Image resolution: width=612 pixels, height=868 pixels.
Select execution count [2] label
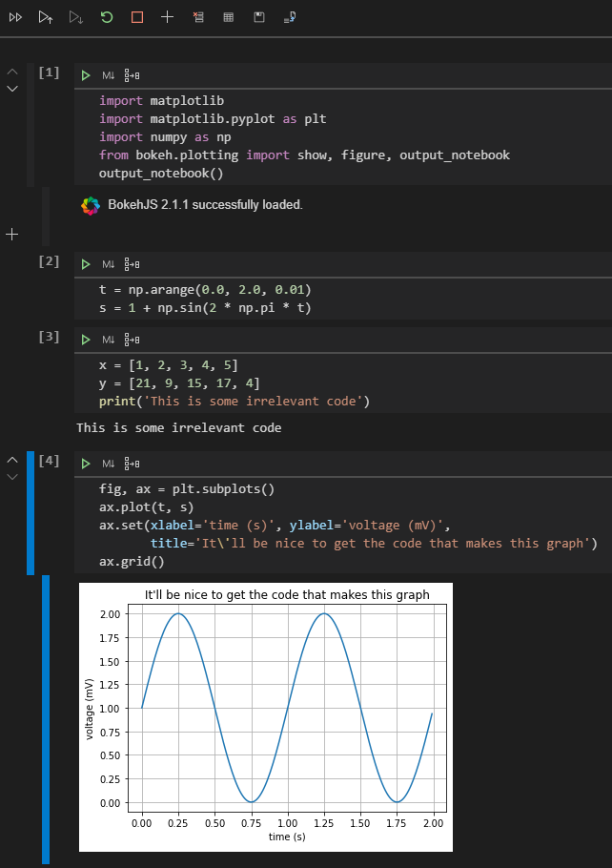coord(49,261)
